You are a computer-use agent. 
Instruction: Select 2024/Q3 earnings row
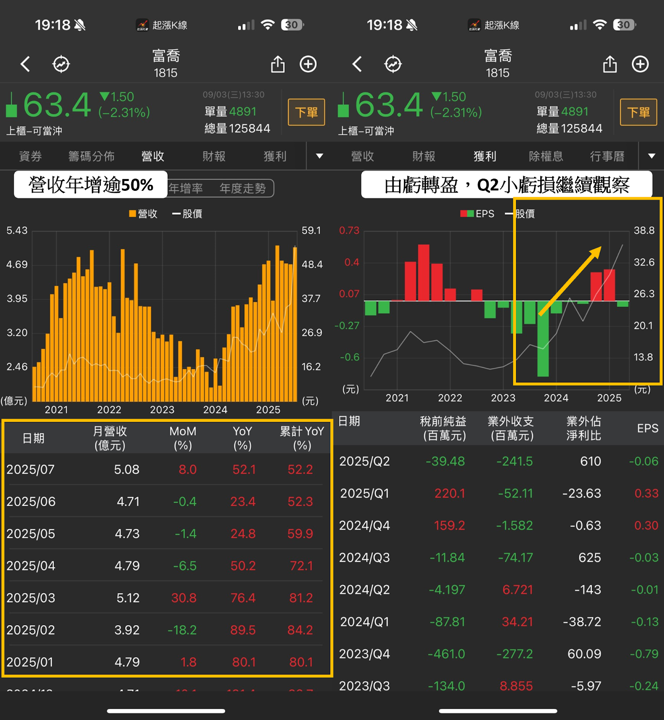[x=498, y=557]
